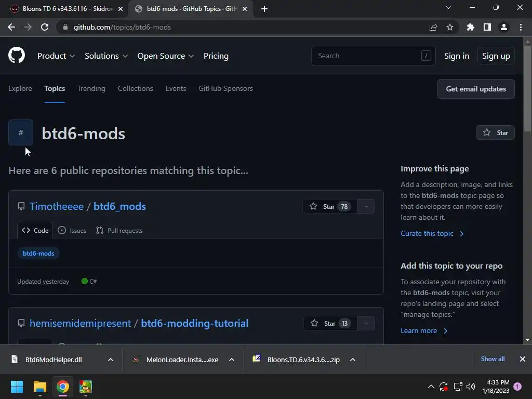The height and width of the screenshot is (399, 532).
Task: Click the volume icon in system tray
Action: pos(471,387)
